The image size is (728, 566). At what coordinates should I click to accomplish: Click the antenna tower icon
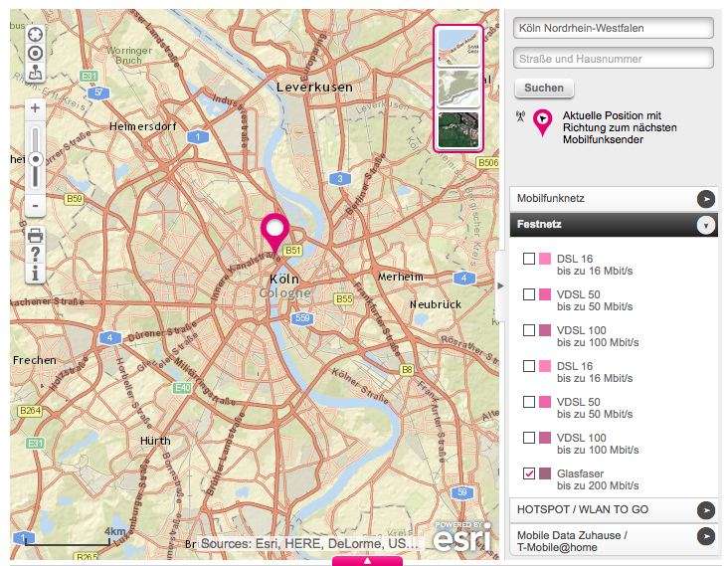click(520, 116)
